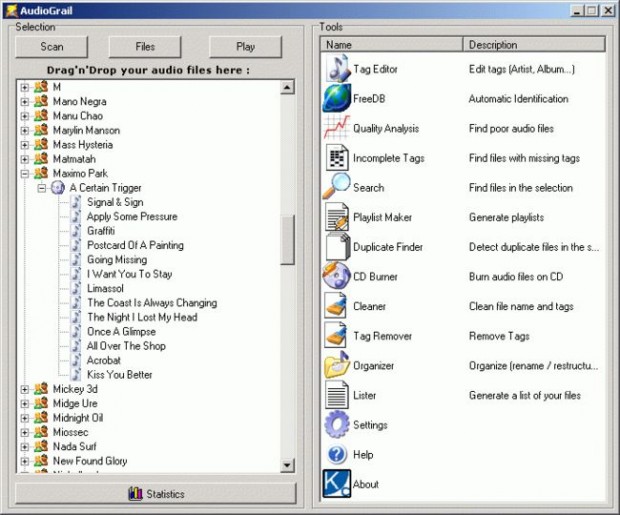Click the file list scroll down arrow
Viewport: 620px width, 515px height.
click(287, 465)
